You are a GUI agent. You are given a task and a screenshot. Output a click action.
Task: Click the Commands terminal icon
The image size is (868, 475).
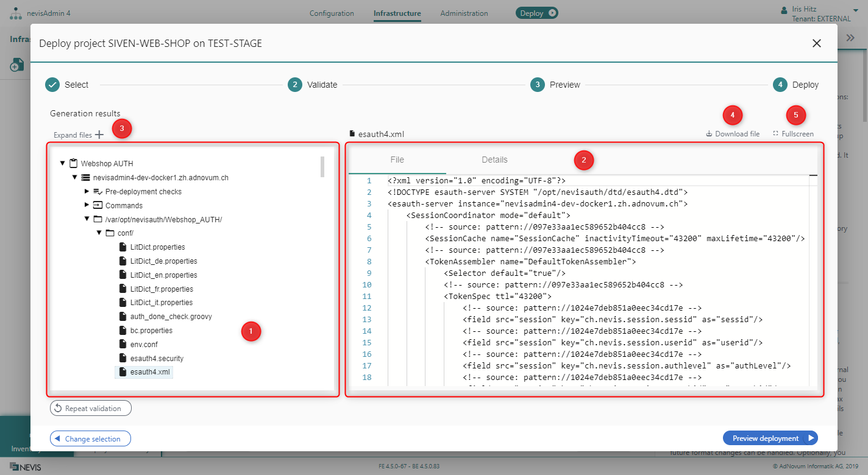[x=98, y=205]
